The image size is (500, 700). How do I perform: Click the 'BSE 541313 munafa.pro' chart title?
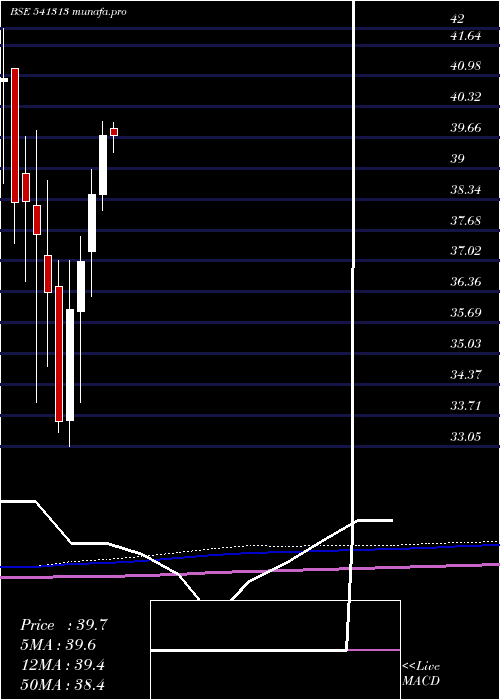[x=68, y=12]
